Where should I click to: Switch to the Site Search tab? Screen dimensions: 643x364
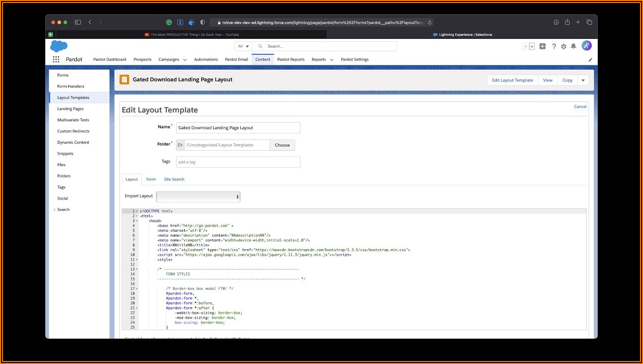point(174,179)
